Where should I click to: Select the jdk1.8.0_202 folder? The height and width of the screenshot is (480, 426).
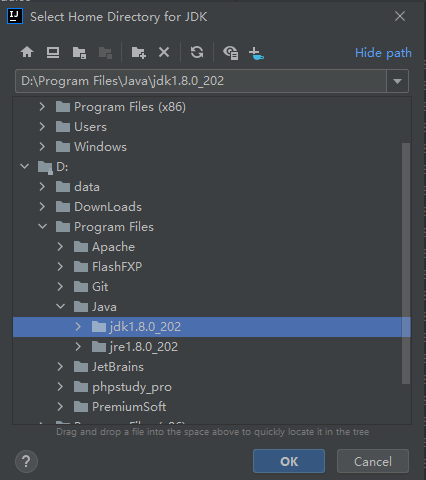pyautogui.click(x=212, y=327)
